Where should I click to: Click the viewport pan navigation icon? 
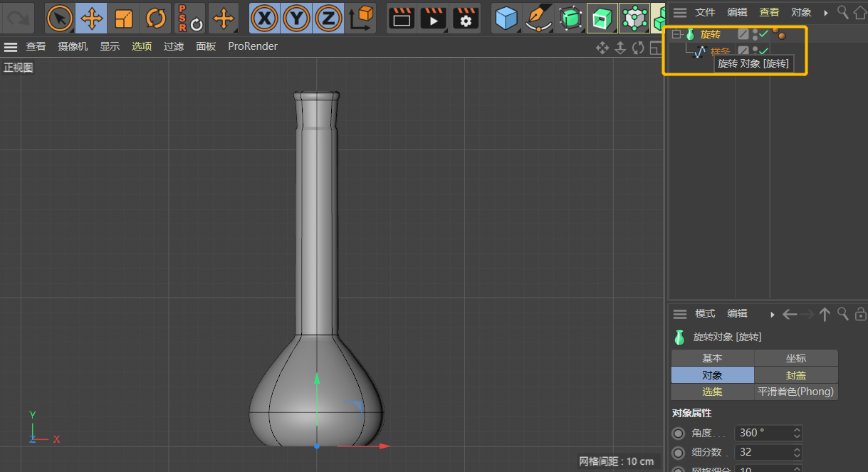pos(602,48)
